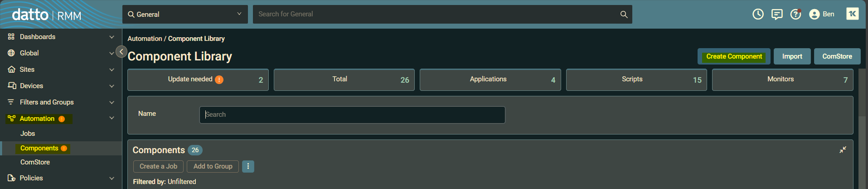
Task: Click in the Name search field
Action: point(352,115)
